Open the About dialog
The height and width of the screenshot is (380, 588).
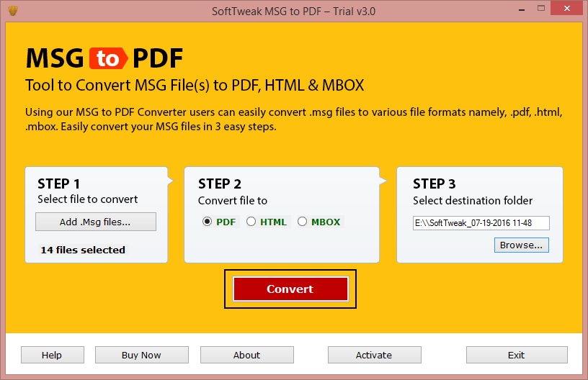246,355
